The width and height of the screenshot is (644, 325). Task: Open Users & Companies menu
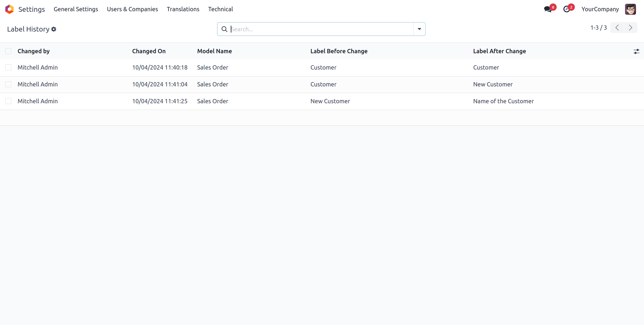(x=132, y=9)
